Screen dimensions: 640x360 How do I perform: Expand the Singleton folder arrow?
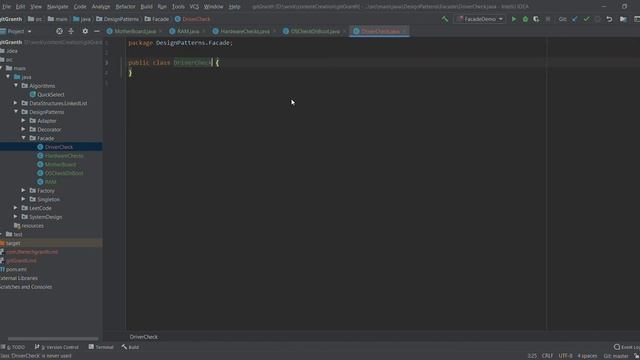(x=23, y=199)
